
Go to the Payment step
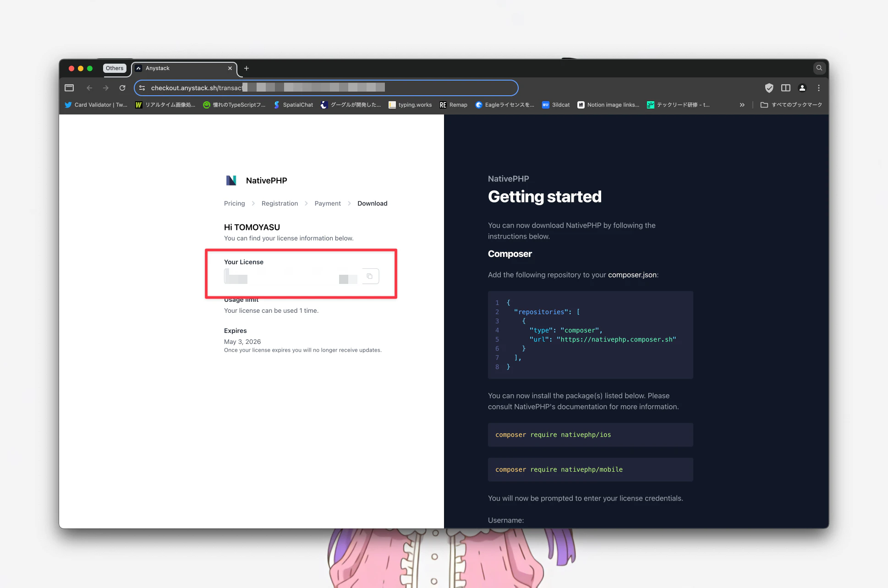click(328, 203)
